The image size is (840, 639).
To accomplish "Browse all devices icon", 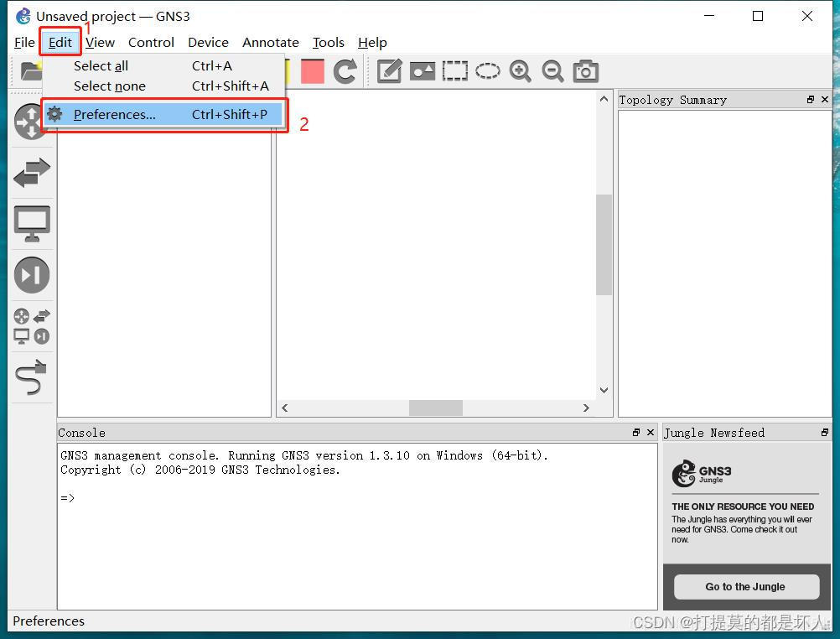I will tap(32, 326).
